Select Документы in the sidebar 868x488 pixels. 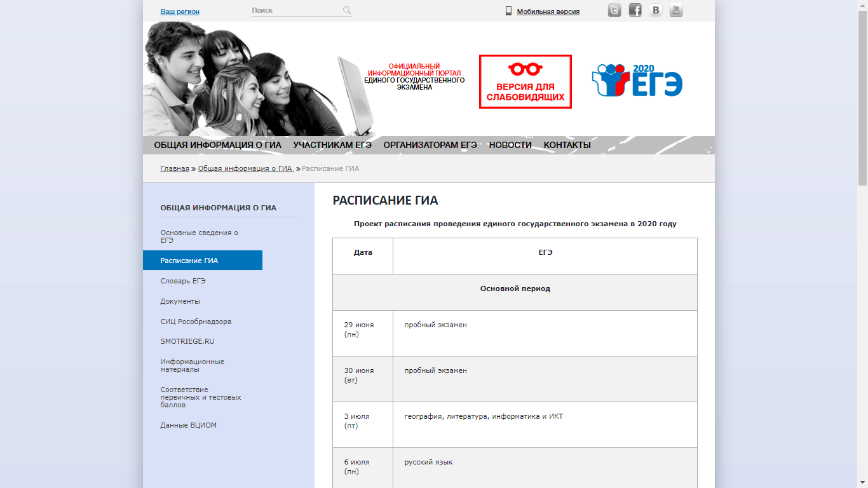[x=180, y=301]
